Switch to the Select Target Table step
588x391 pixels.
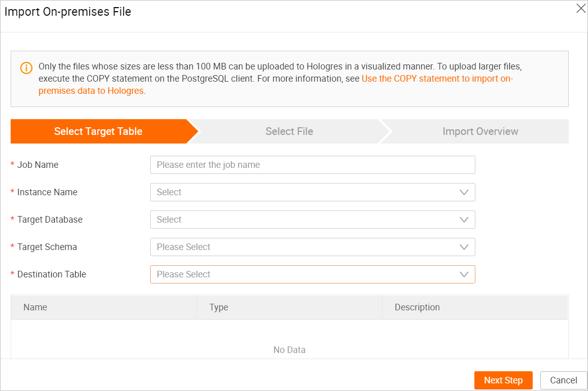click(x=98, y=131)
